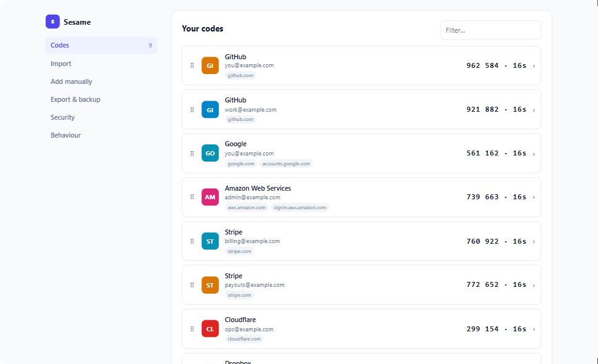Image resolution: width=598 pixels, height=364 pixels.
Task: Click the teal ST avatar for billing@example.com
Action: click(210, 241)
